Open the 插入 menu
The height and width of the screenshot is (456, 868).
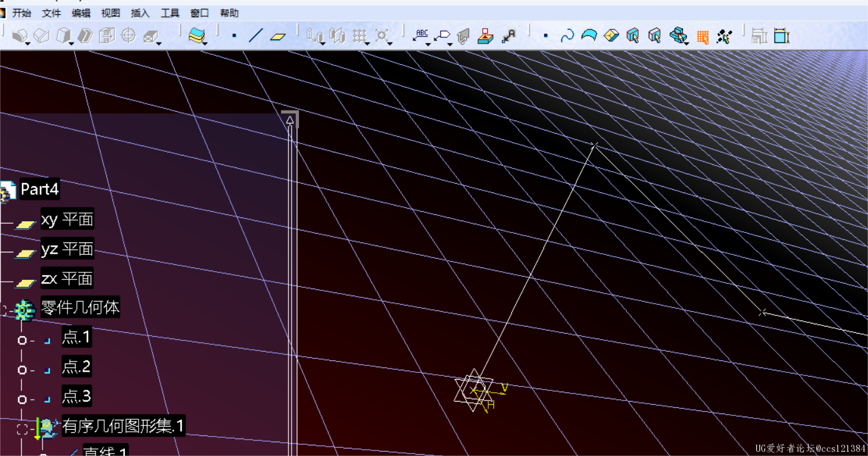(141, 13)
